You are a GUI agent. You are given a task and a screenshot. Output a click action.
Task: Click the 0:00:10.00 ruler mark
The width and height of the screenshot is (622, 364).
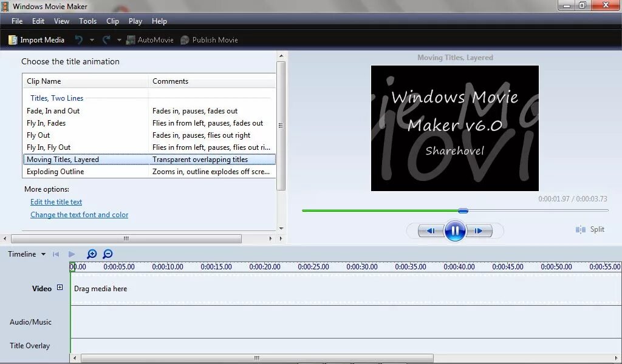point(168,267)
